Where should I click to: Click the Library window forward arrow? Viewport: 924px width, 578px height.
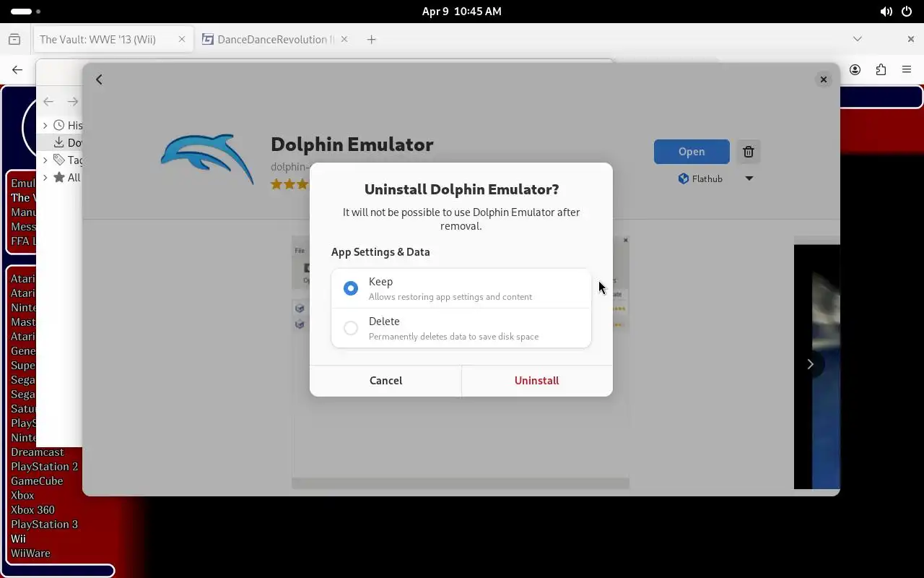tap(73, 102)
